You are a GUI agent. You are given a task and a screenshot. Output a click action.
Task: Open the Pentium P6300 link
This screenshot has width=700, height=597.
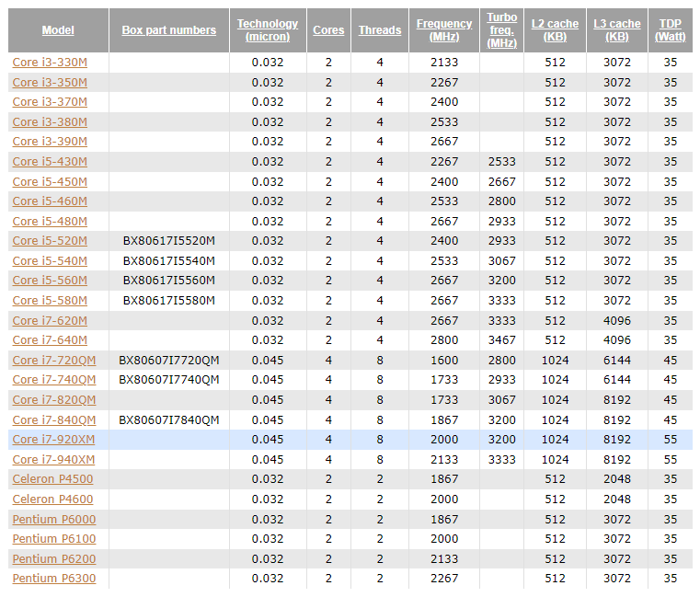[x=54, y=579]
